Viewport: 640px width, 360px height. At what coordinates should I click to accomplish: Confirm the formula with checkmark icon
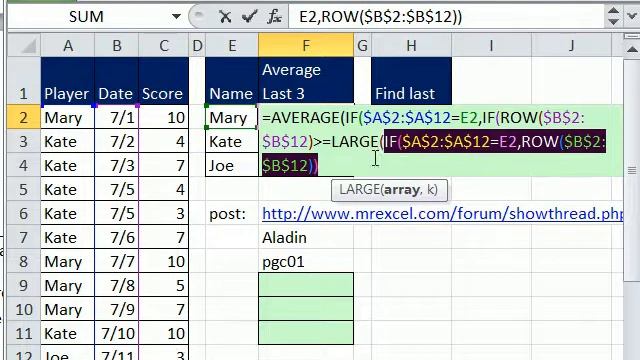click(249, 17)
